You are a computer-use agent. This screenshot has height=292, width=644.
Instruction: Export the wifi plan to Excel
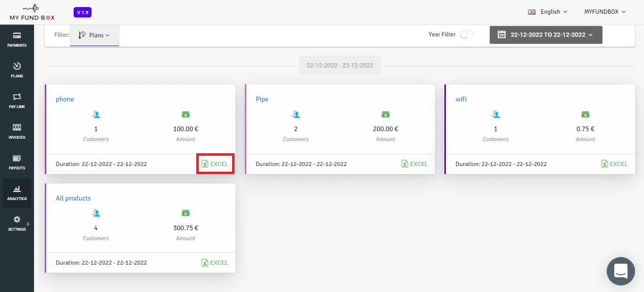click(615, 164)
